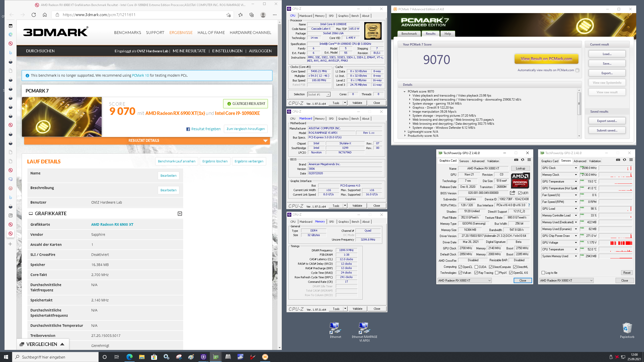Click Facebook share icon next to Resultat freigeben
The height and width of the screenshot is (362, 644).
point(188,129)
